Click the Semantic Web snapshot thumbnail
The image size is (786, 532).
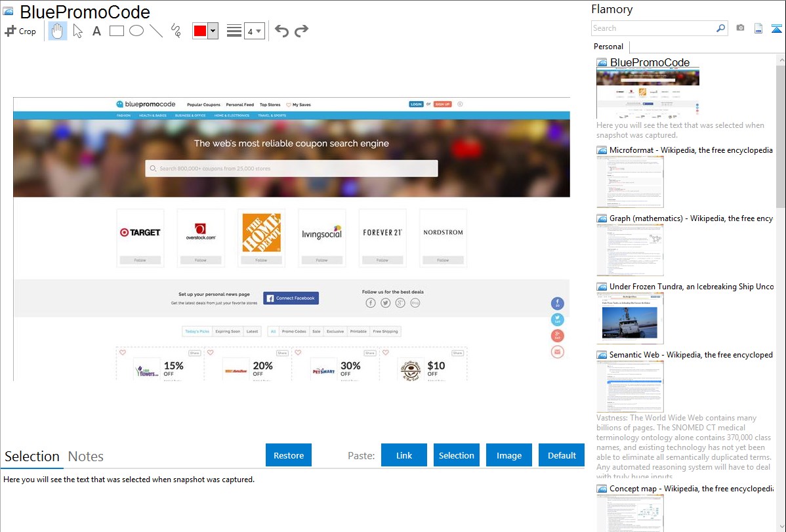(630, 386)
